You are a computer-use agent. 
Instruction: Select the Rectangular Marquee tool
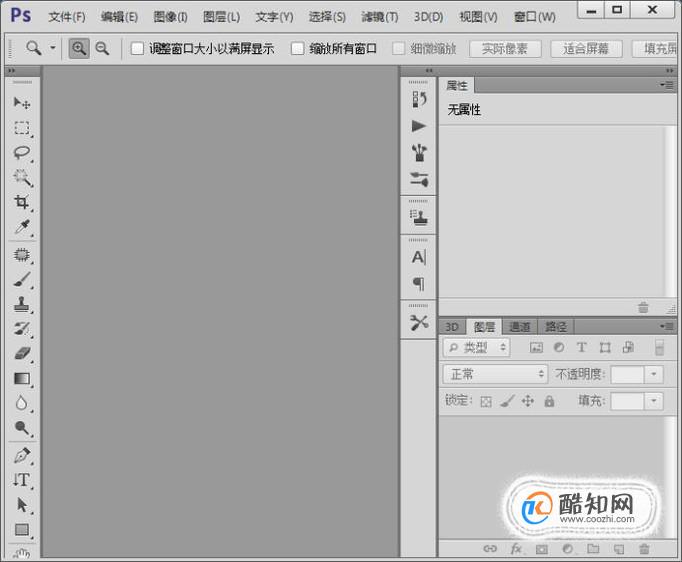click(x=22, y=128)
